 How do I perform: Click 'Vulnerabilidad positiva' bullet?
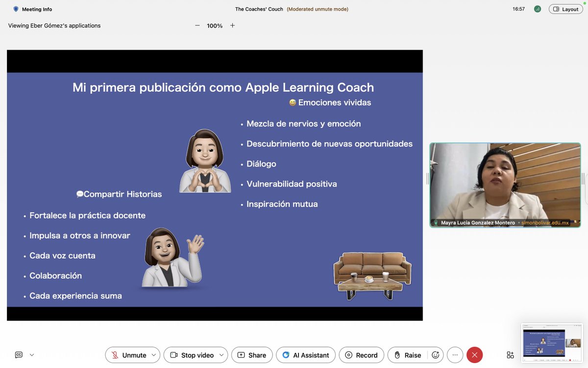pyautogui.click(x=292, y=184)
